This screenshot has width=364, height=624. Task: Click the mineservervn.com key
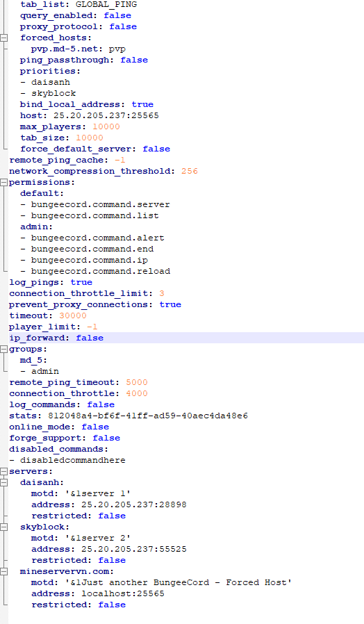coord(67,571)
